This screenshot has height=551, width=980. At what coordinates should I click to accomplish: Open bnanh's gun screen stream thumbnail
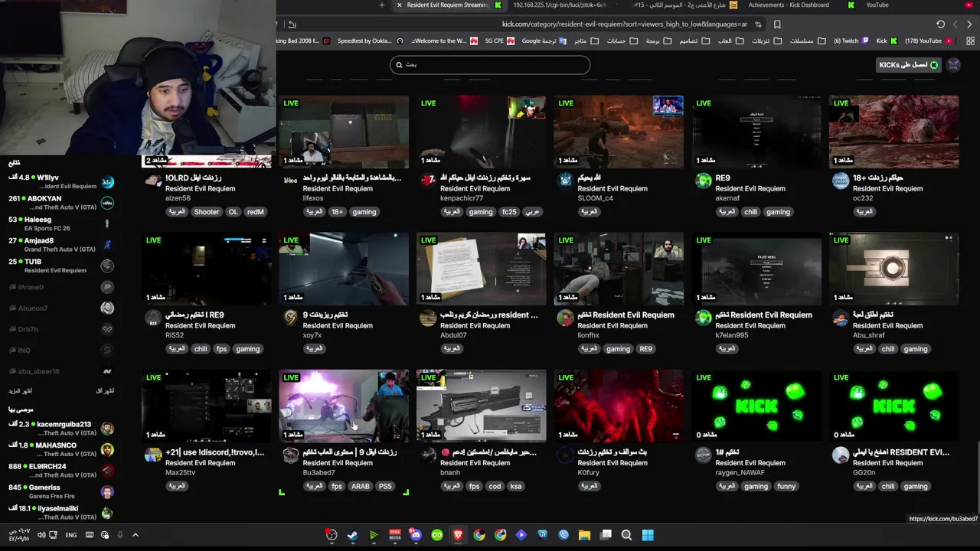tap(481, 406)
